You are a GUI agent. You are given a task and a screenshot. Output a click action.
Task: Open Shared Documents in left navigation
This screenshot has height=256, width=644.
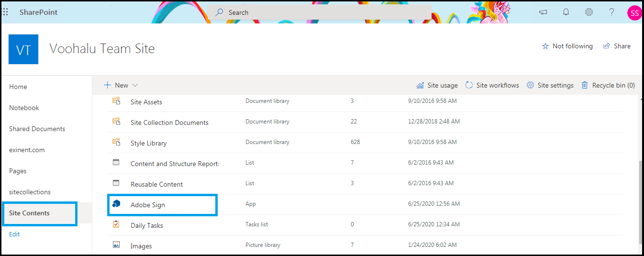pyautogui.click(x=37, y=129)
